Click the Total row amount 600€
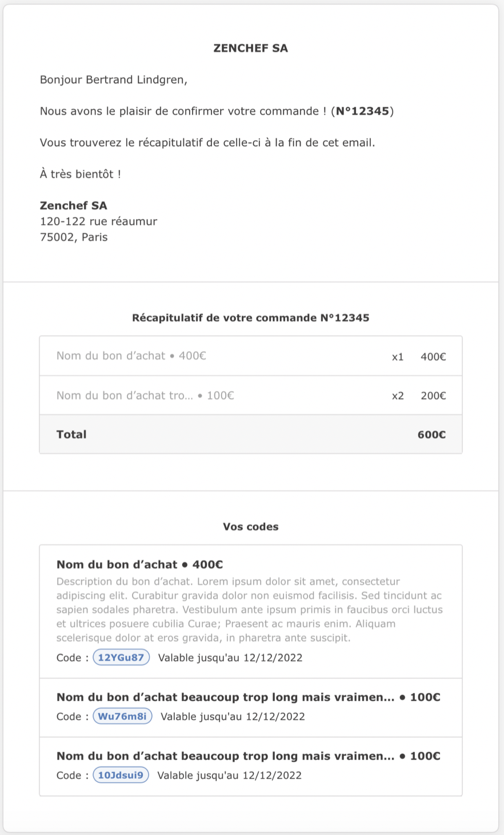504x835 pixels. 431,435
